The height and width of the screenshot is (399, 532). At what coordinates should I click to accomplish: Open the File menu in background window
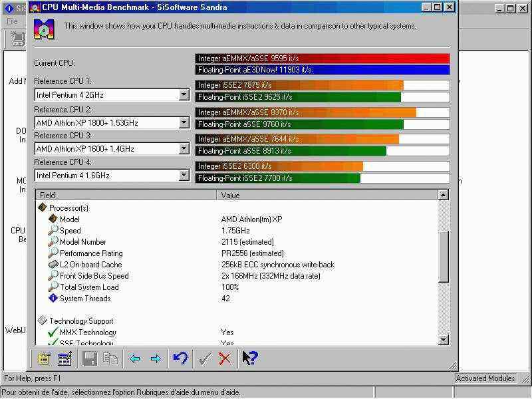(12, 21)
